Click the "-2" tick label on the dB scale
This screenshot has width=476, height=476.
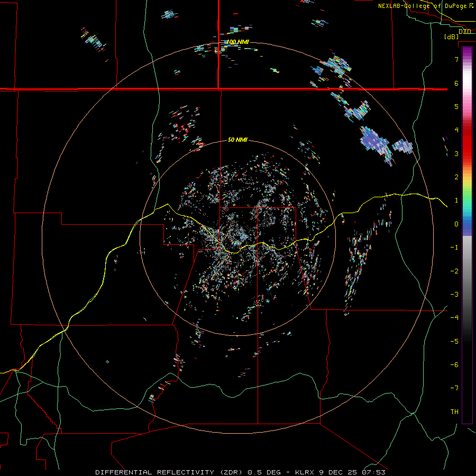click(x=454, y=271)
